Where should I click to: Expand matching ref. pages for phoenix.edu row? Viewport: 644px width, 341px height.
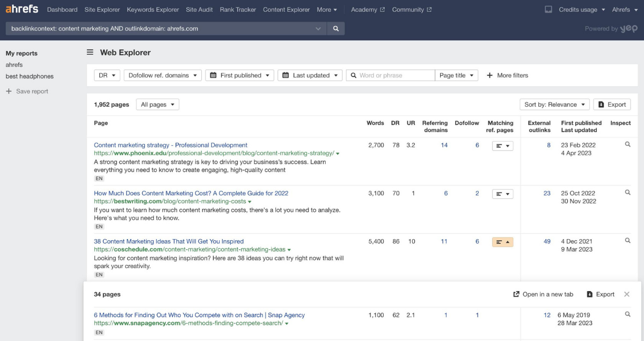pos(502,146)
